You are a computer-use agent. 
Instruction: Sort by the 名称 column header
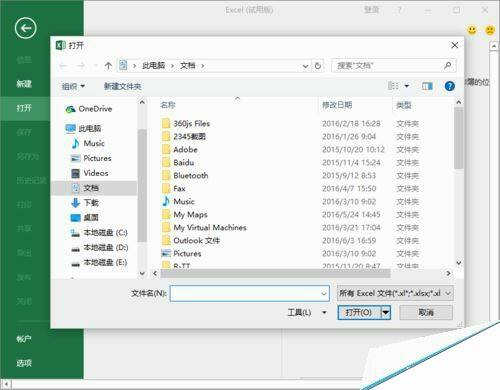[168, 105]
